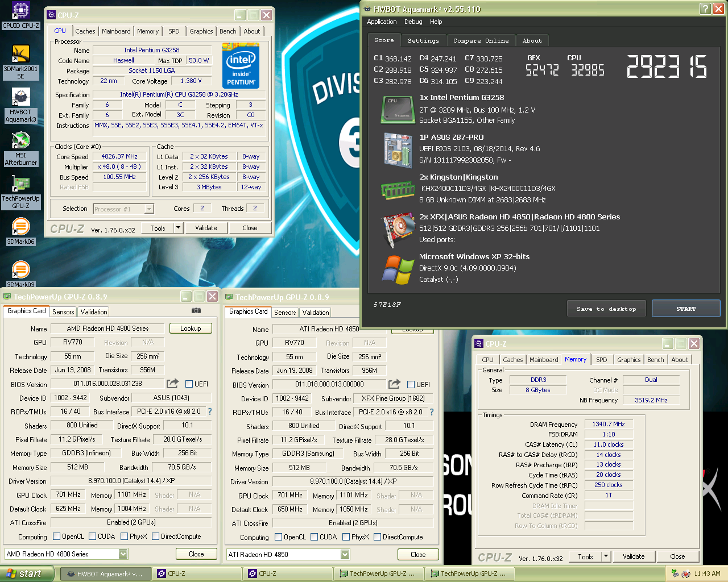728x582 pixels.
Task: Toggle OpenCL checkbox in left GPU-Z
Action: [x=56, y=537]
